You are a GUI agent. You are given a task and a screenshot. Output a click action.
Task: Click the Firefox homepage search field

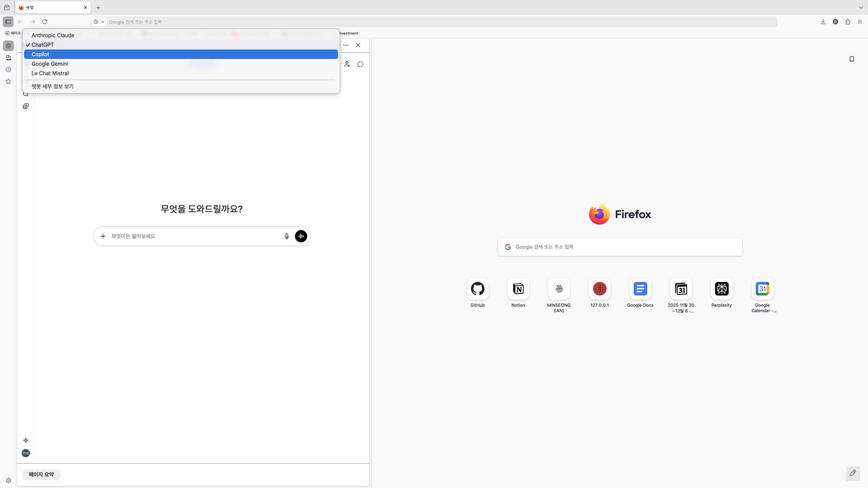(620, 247)
